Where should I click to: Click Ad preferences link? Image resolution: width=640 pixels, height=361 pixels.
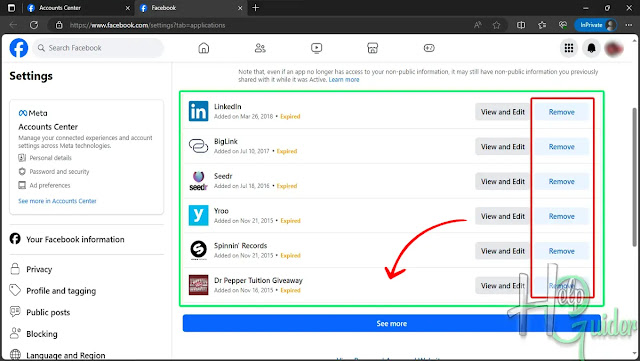coord(50,185)
